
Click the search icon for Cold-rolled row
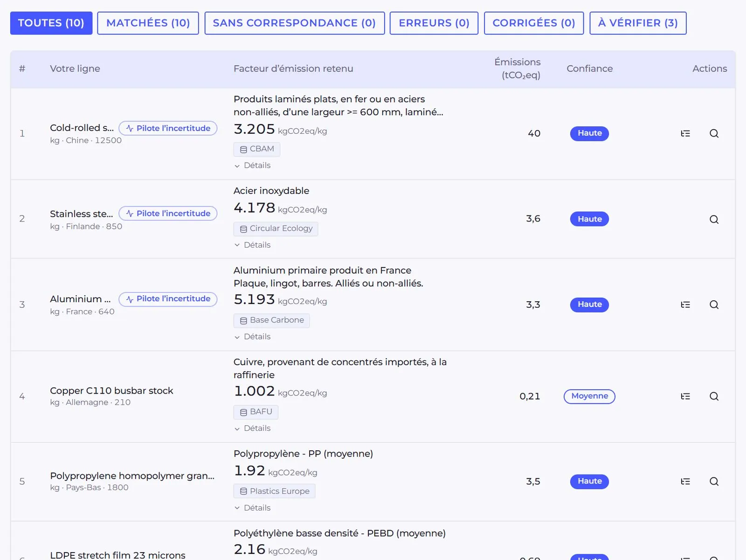tap(714, 133)
